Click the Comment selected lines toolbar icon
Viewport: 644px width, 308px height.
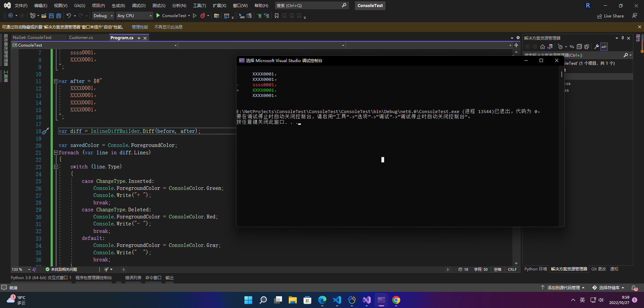259,16
